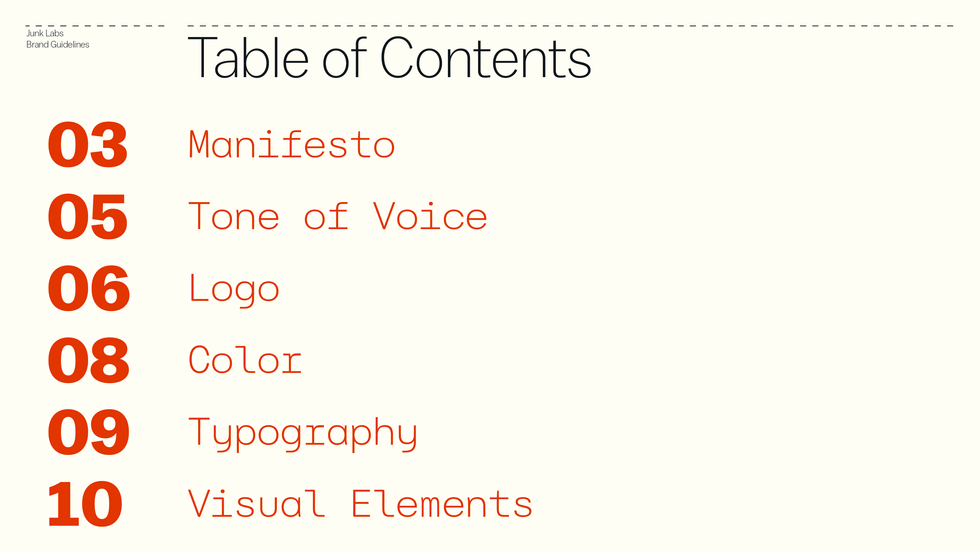
Task: Go to the Logo section
Action: [234, 289]
